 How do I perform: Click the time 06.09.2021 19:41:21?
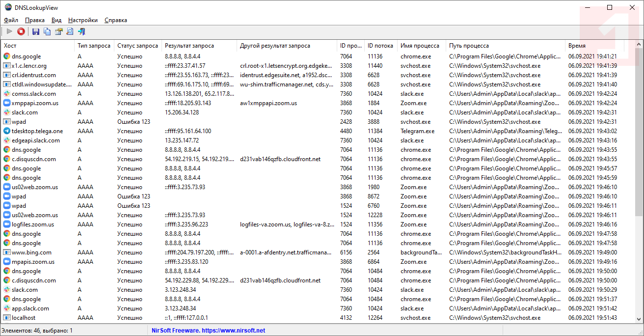pos(592,56)
